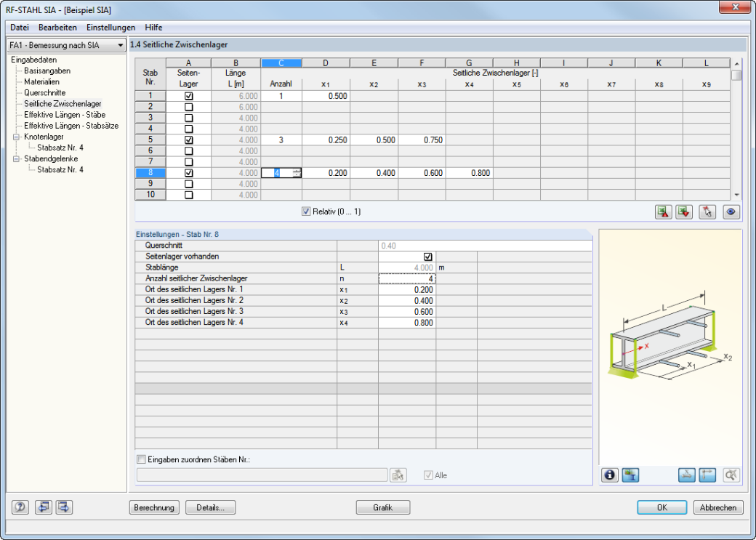Click the pick member graphically cursor icon
Viewport: 756px width, 540px height.
point(707,212)
